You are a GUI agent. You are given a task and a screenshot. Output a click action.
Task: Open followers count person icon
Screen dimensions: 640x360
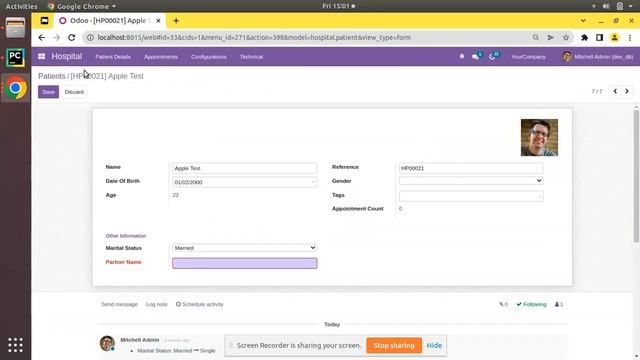[x=559, y=304]
